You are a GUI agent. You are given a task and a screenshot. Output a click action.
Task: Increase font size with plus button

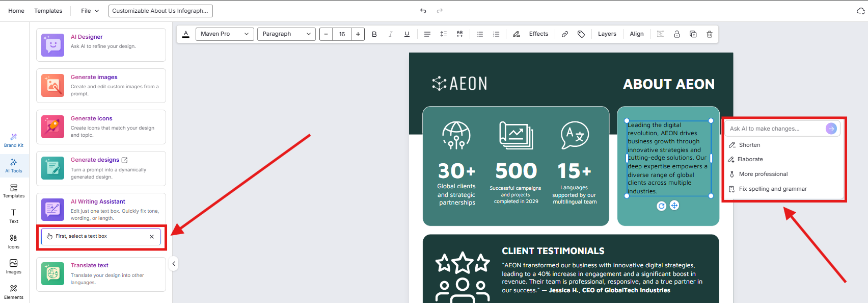pyautogui.click(x=358, y=34)
